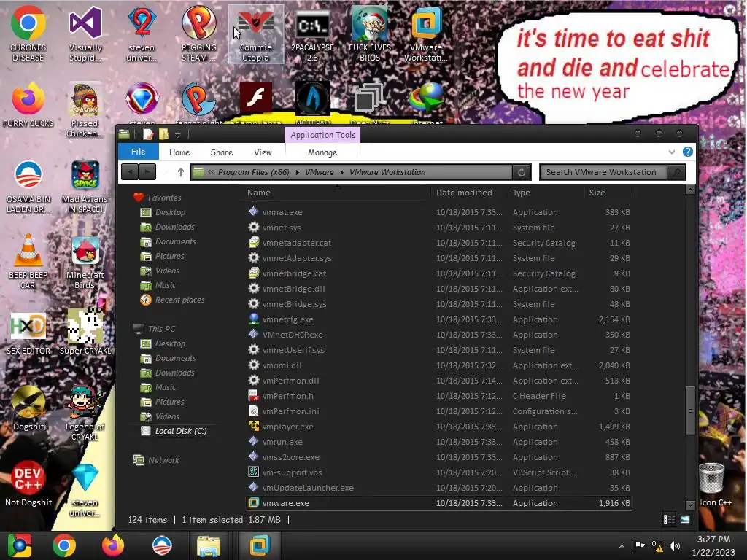This screenshot has height=560, width=747.
Task: Open the Not Dogshit Dev C++ icon
Action: 28,484
